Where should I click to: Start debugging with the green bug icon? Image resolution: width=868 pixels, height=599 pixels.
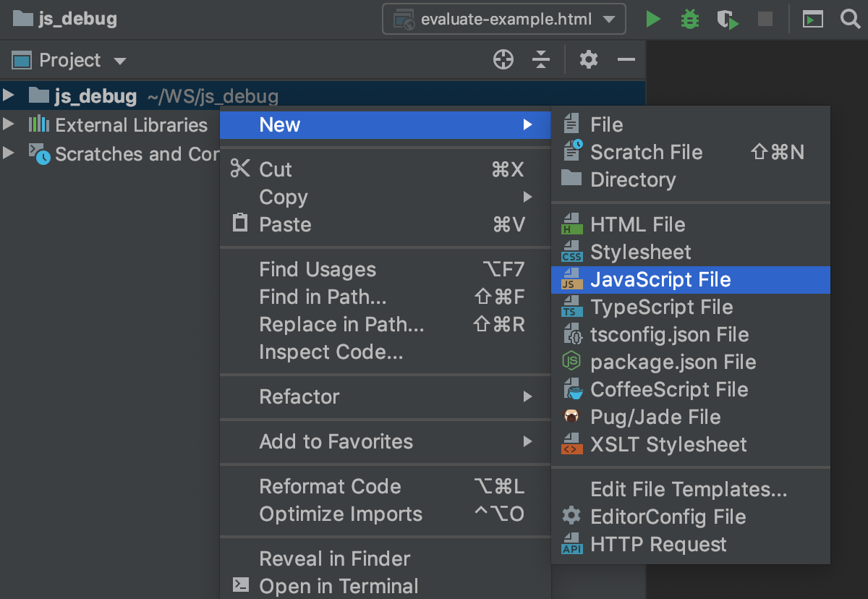690,20
